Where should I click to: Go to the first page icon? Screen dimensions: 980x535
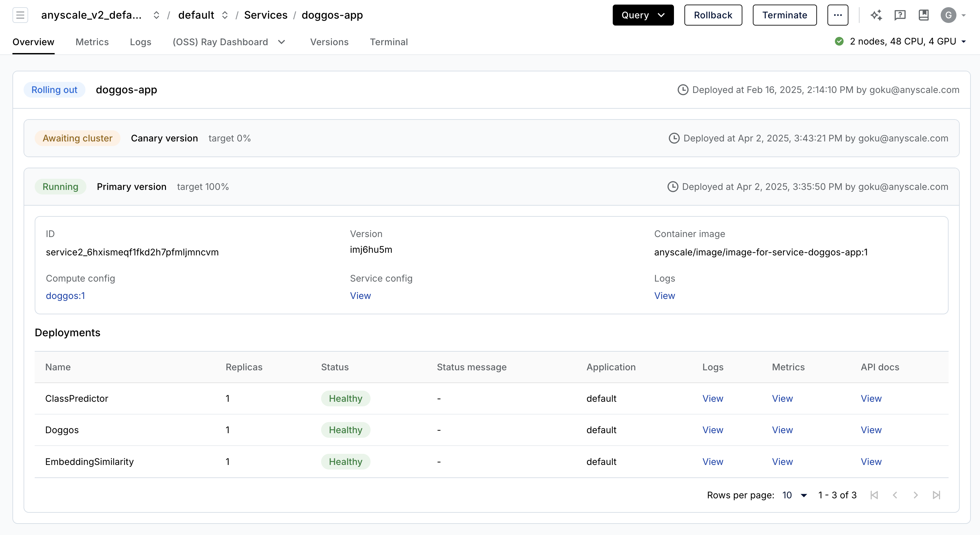point(874,495)
